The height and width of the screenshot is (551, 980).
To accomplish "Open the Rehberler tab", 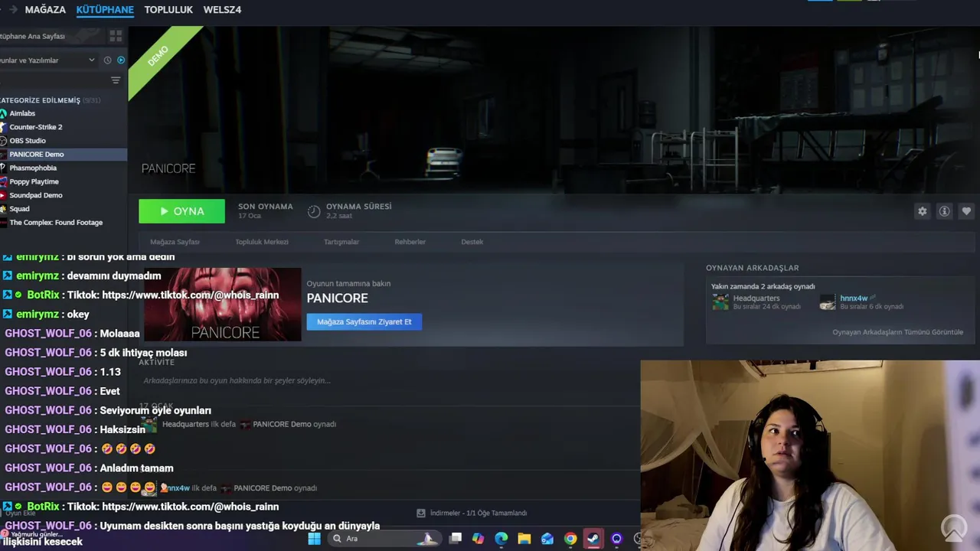I will click(x=410, y=242).
